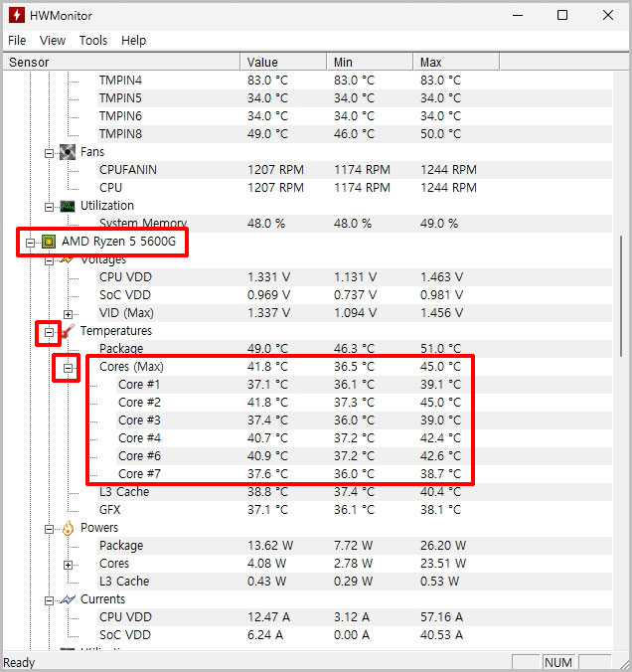Click the Temperatures thermometer icon
This screenshot has width=632, height=672.
coord(68,331)
